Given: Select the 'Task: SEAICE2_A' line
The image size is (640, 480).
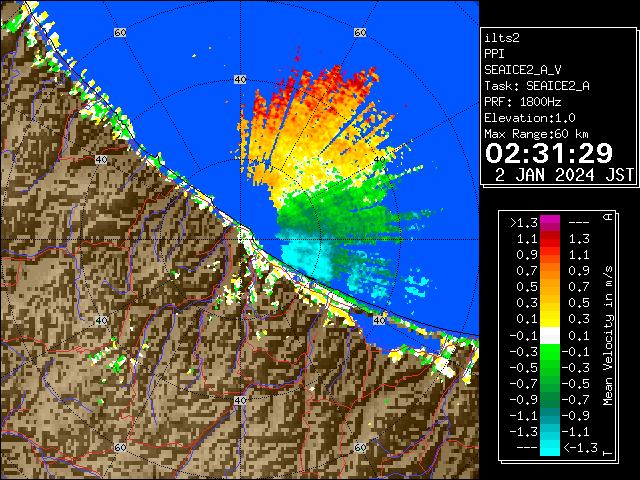Looking at the screenshot, I should pos(537,86).
